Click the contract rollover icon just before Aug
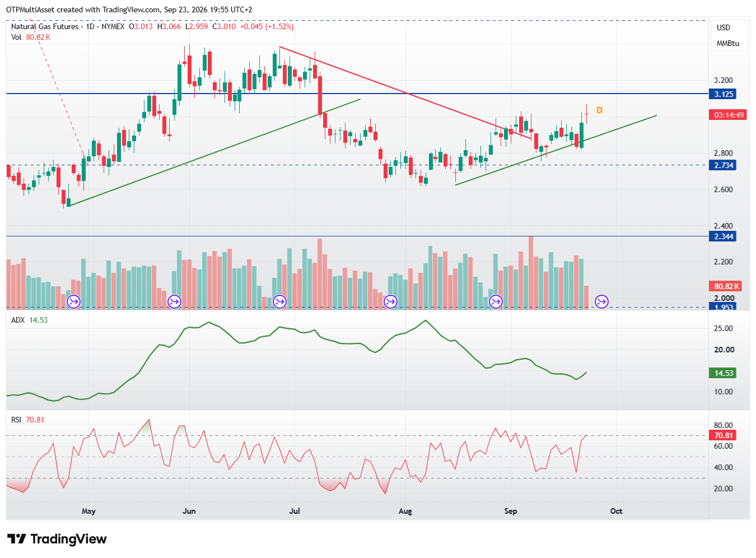756x558 pixels. [390, 302]
